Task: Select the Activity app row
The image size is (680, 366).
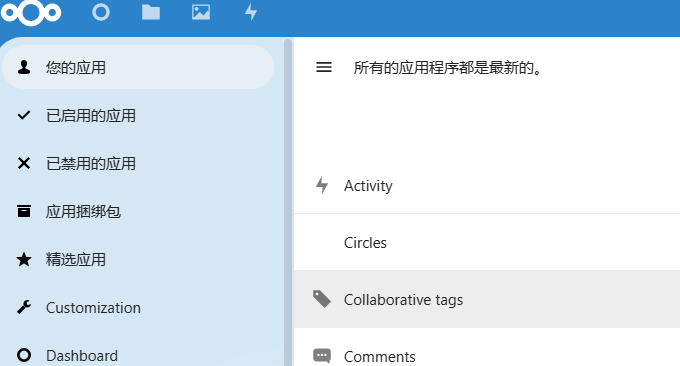Action: pyautogui.click(x=487, y=185)
